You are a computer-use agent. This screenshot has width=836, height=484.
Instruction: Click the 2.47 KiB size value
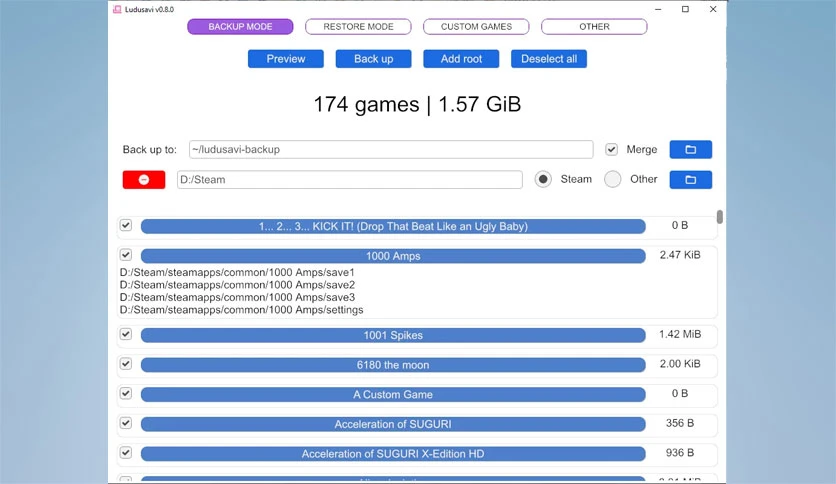click(680, 255)
